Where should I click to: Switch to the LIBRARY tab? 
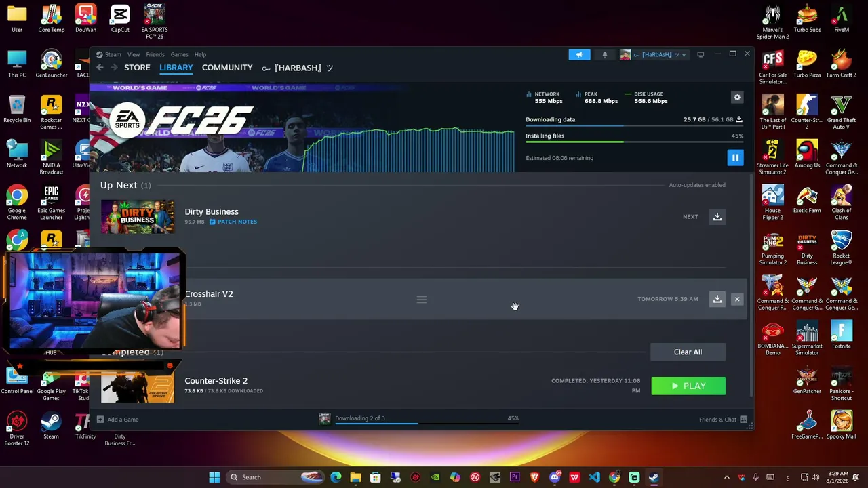tap(176, 68)
